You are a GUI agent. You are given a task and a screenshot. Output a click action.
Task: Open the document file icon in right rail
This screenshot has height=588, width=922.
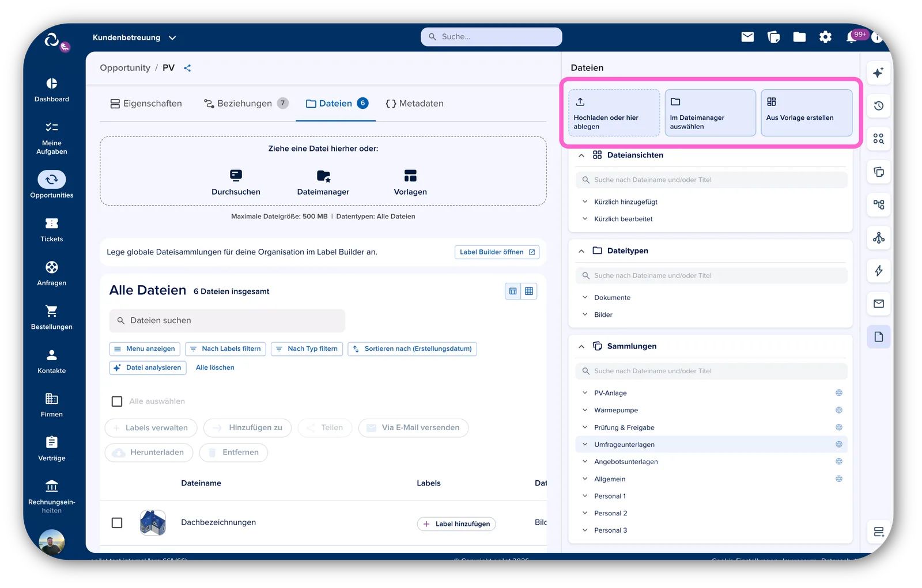coord(878,337)
